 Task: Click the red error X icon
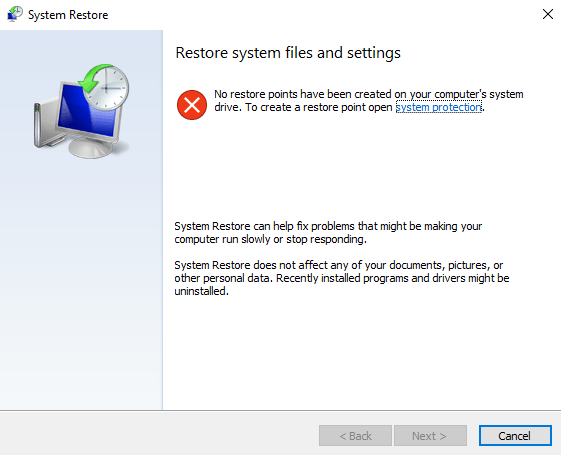click(x=192, y=105)
